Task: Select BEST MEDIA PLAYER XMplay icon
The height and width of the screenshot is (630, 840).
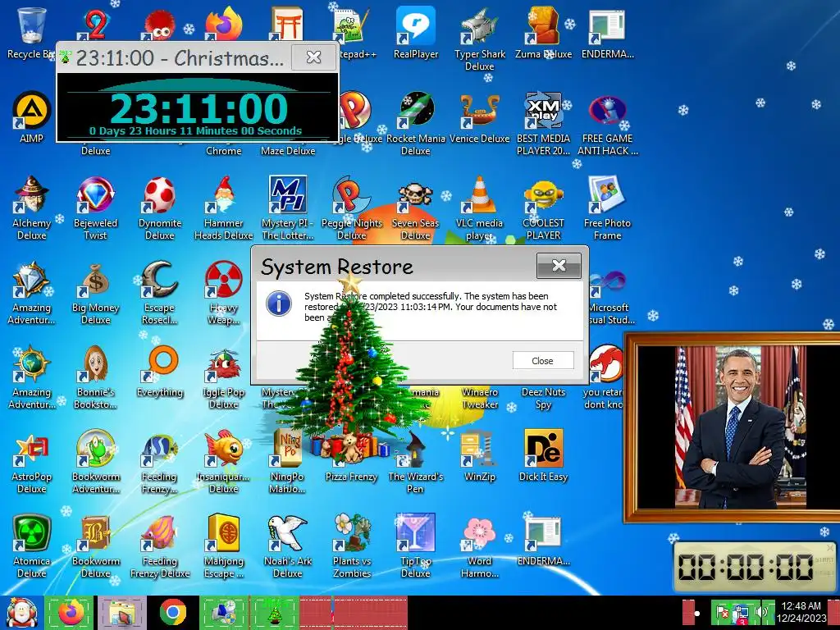Action: [x=543, y=123]
